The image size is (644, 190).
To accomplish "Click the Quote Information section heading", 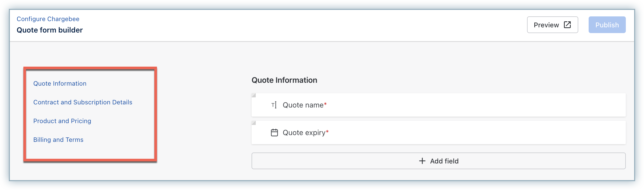I will pyautogui.click(x=284, y=80).
